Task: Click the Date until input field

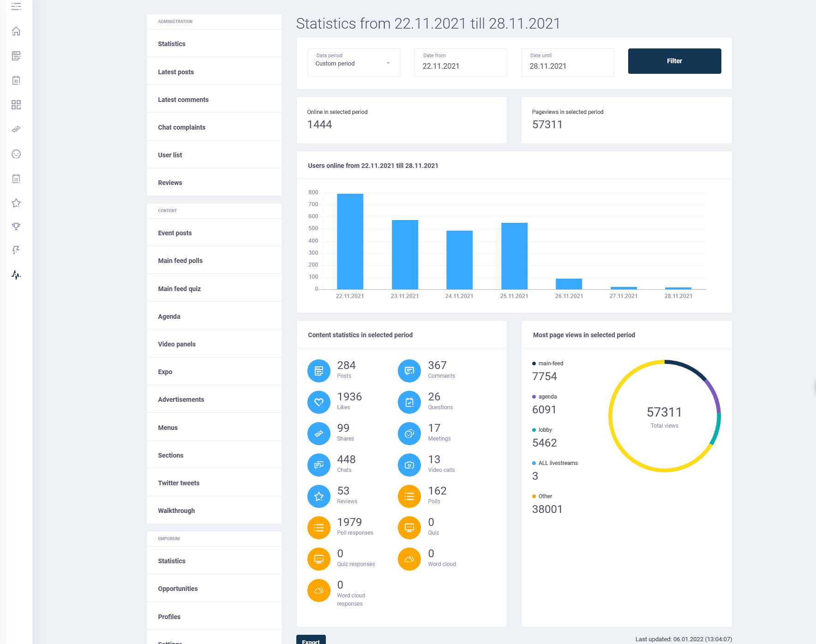Action: pyautogui.click(x=567, y=66)
